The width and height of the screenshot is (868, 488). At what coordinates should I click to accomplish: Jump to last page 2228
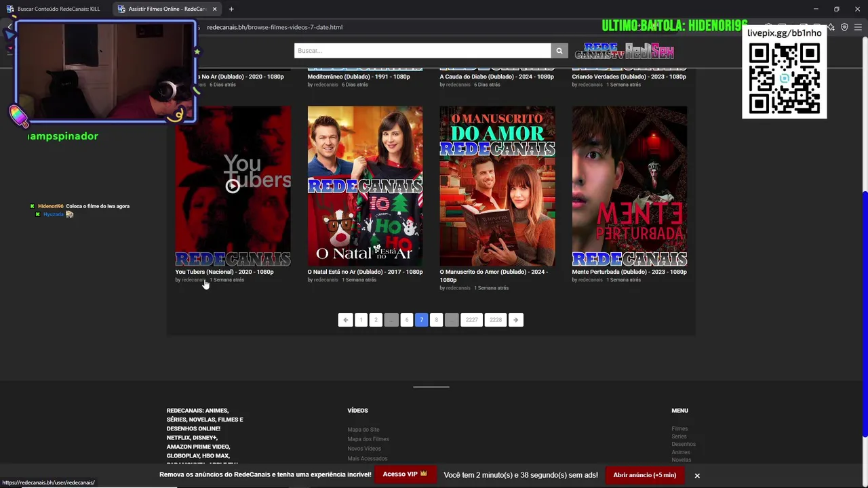[496, 320]
